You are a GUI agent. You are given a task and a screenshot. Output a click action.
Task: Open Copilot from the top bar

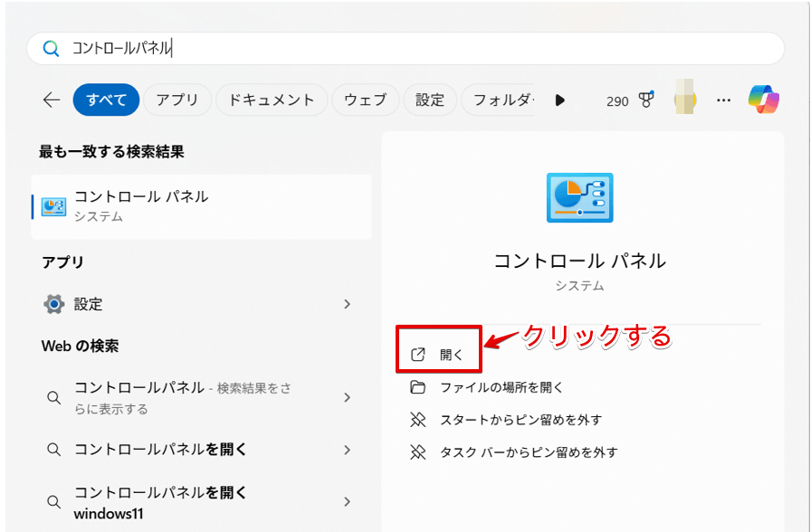[x=765, y=100]
